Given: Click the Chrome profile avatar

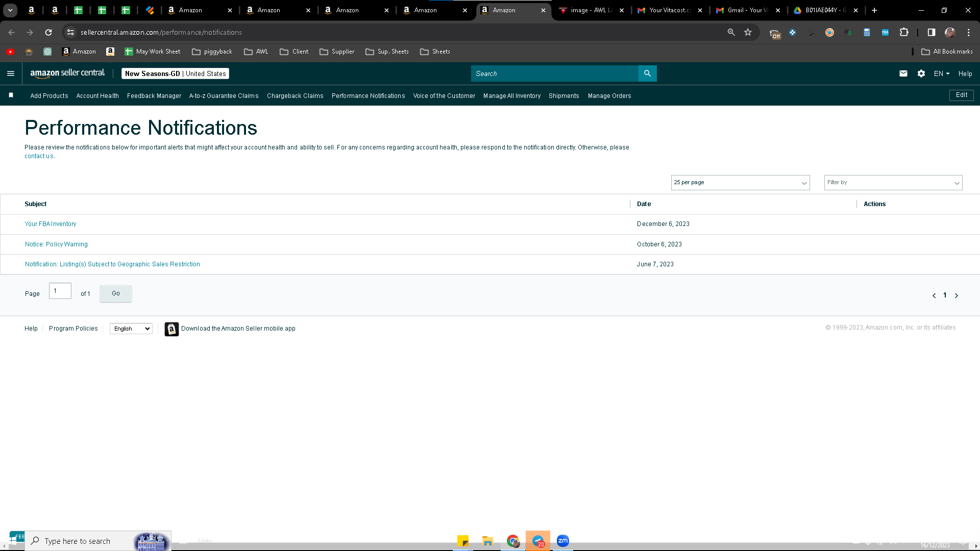Looking at the screenshot, I should [950, 32].
